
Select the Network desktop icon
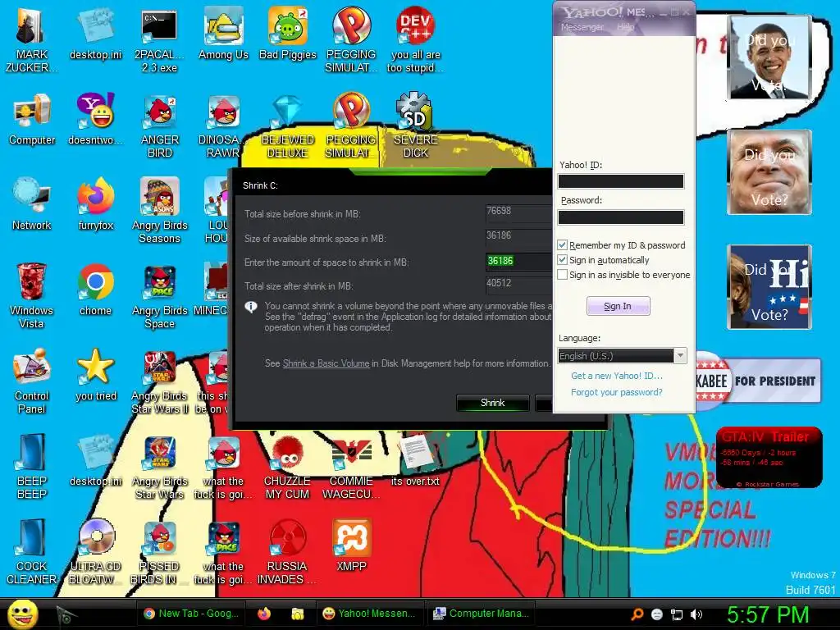click(x=32, y=204)
